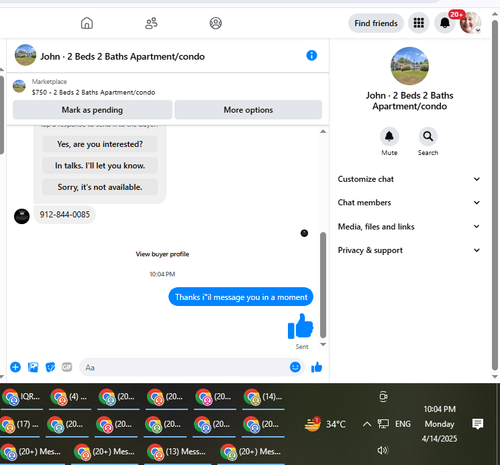The height and width of the screenshot is (465, 500).
Task: Click the More options button
Action: (x=248, y=110)
